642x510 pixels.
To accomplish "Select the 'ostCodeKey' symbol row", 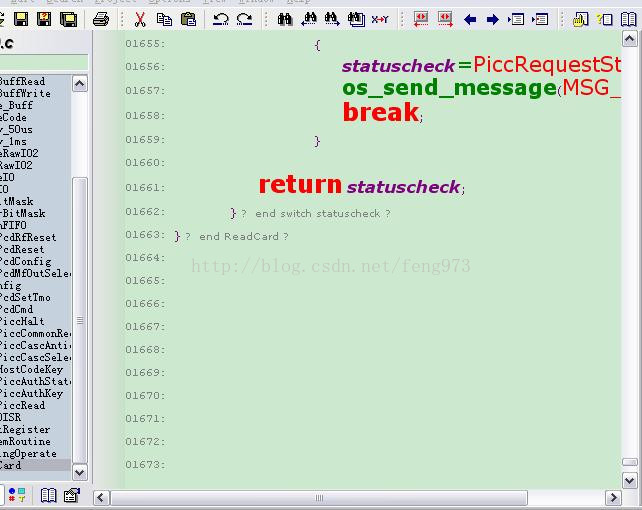I will click(x=35, y=369).
